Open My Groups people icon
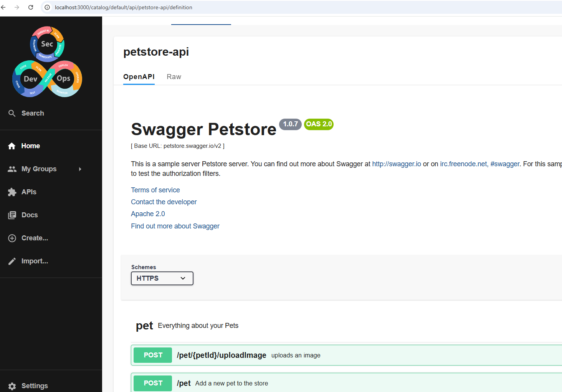 pos(12,169)
